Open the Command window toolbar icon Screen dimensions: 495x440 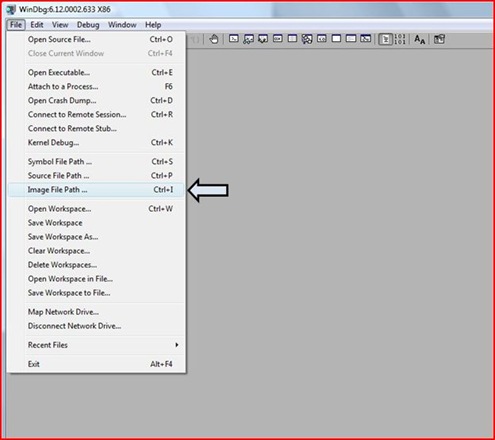234,39
